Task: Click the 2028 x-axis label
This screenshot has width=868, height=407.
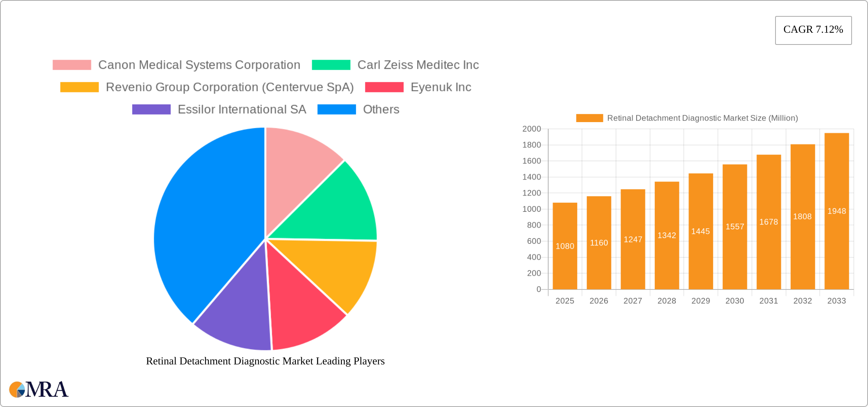Action: click(667, 301)
